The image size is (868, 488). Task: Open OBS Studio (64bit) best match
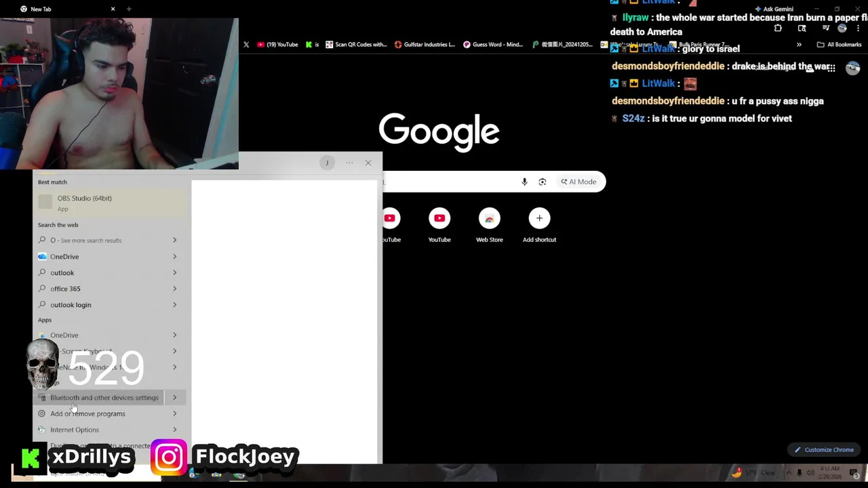click(111, 203)
